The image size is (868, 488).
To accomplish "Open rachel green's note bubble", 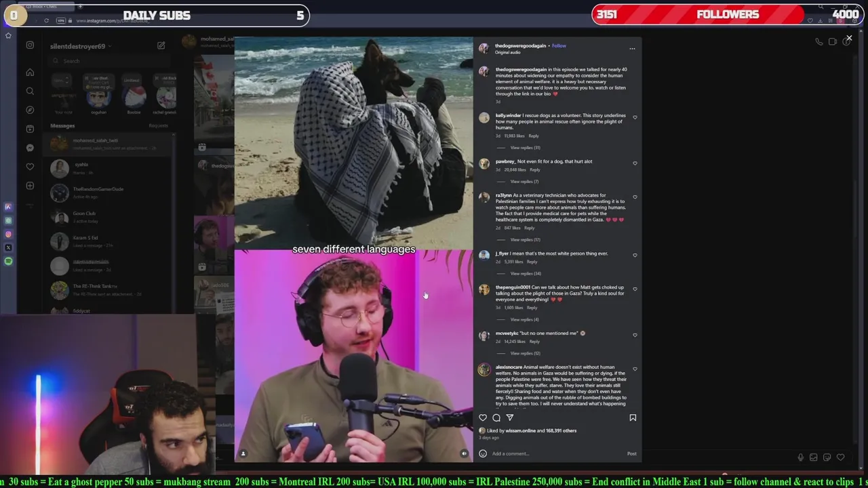I will pyautogui.click(x=166, y=79).
